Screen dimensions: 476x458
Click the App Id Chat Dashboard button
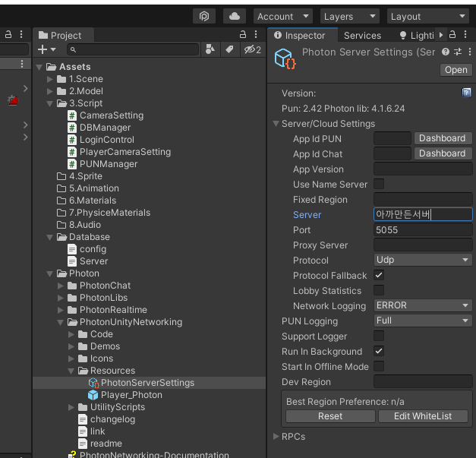443,153
